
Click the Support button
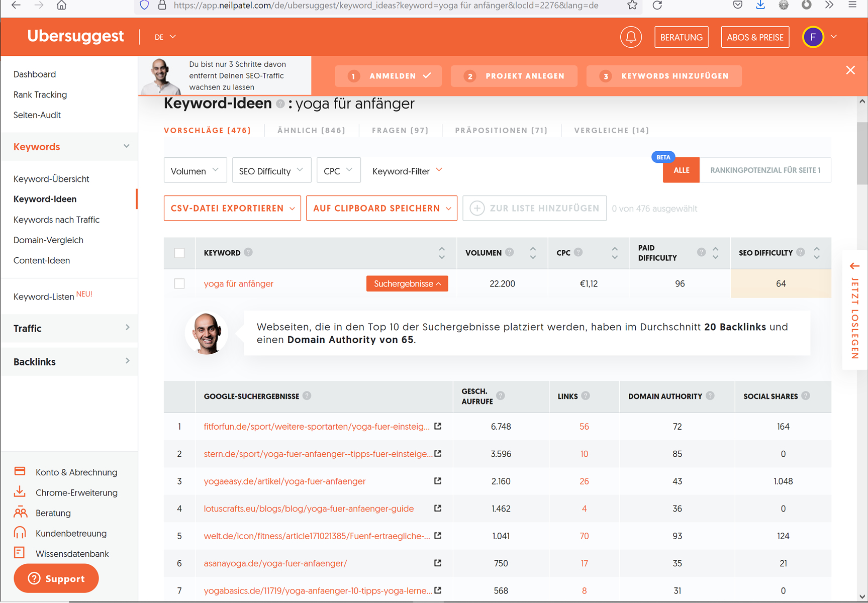point(56,578)
